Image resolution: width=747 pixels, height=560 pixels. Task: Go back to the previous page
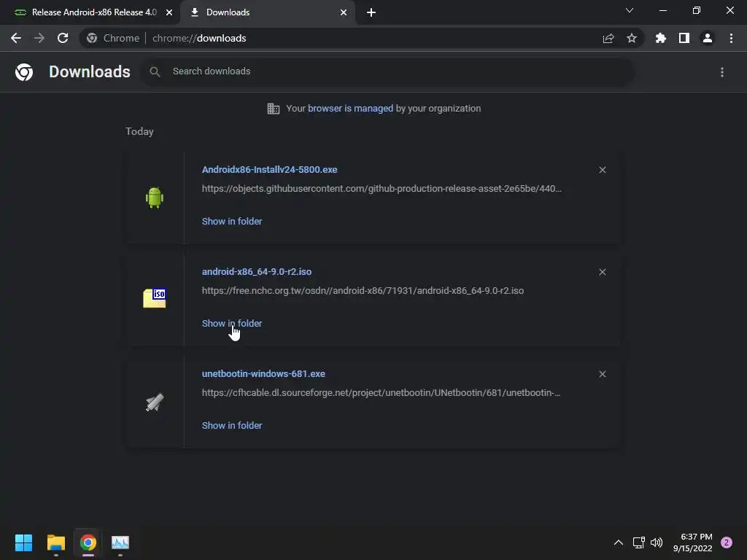point(16,38)
